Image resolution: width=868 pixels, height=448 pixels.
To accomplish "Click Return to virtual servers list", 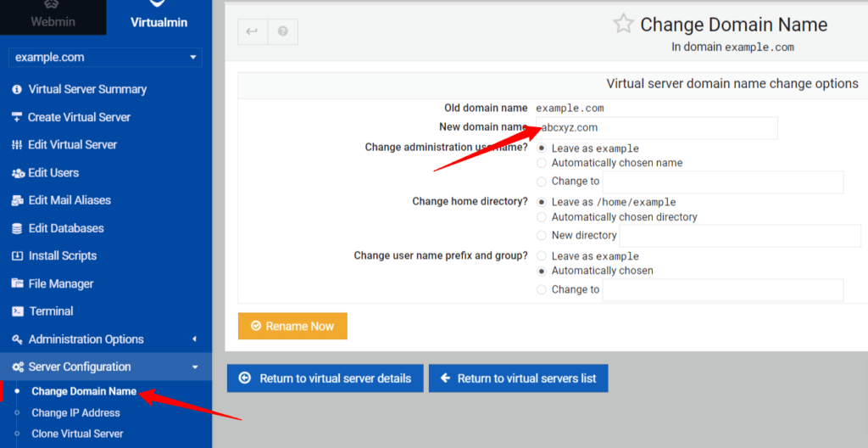I will (519, 378).
